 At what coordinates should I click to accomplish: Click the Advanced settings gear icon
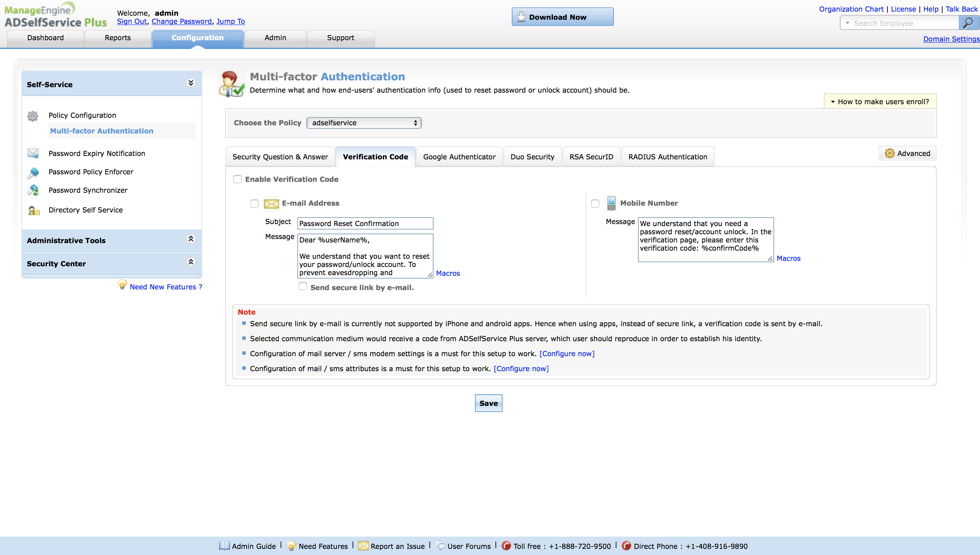889,153
